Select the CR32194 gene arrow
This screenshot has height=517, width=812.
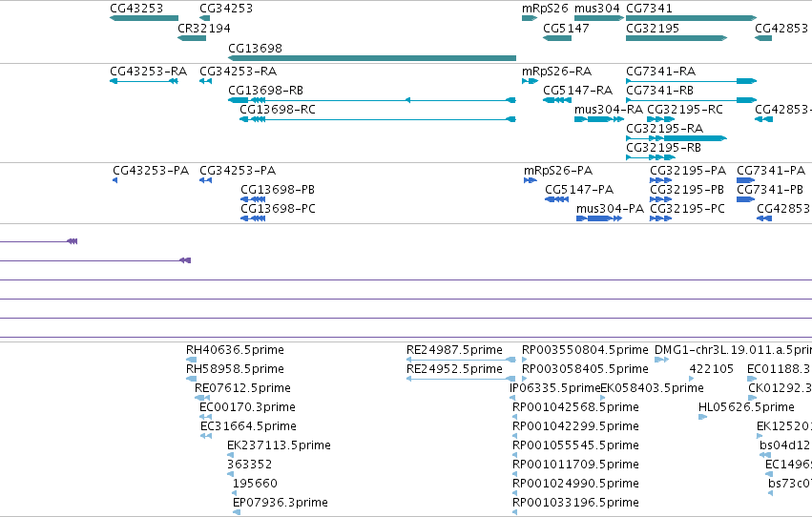point(192,38)
